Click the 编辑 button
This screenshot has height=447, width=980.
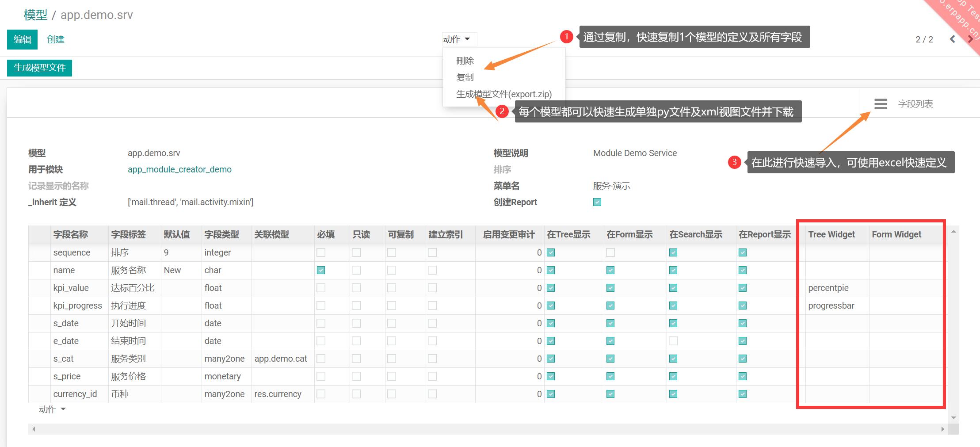tap(22, 39)
